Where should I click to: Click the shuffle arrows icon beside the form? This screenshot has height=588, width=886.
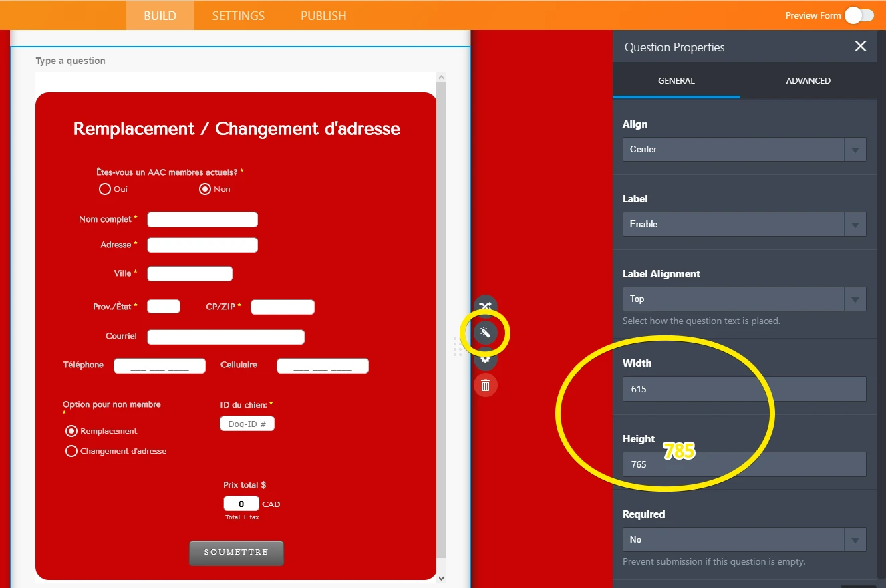486,306
